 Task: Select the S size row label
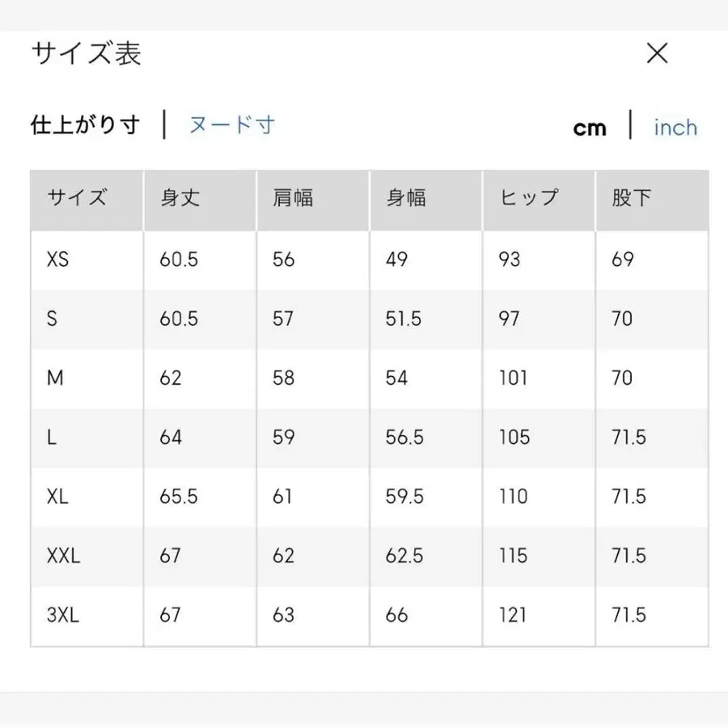52,319
